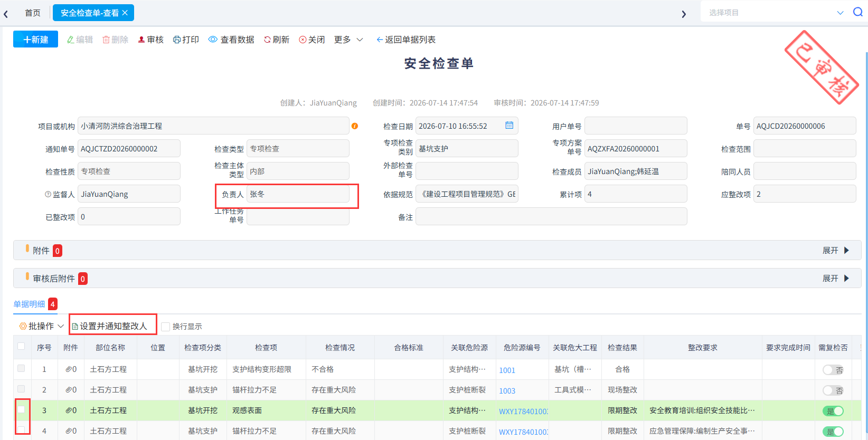
Task: Open the calendar icon in 检查日期
Action: [509, 126]
